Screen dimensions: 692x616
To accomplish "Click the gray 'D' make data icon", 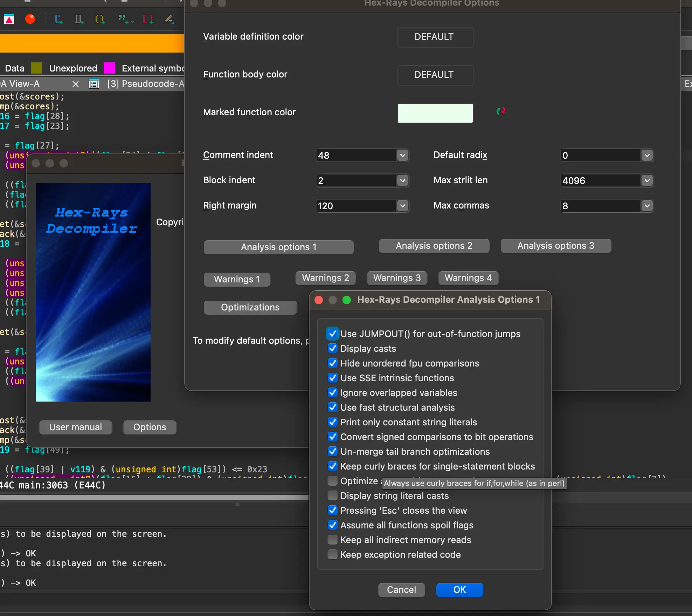I will pos(79,19).
